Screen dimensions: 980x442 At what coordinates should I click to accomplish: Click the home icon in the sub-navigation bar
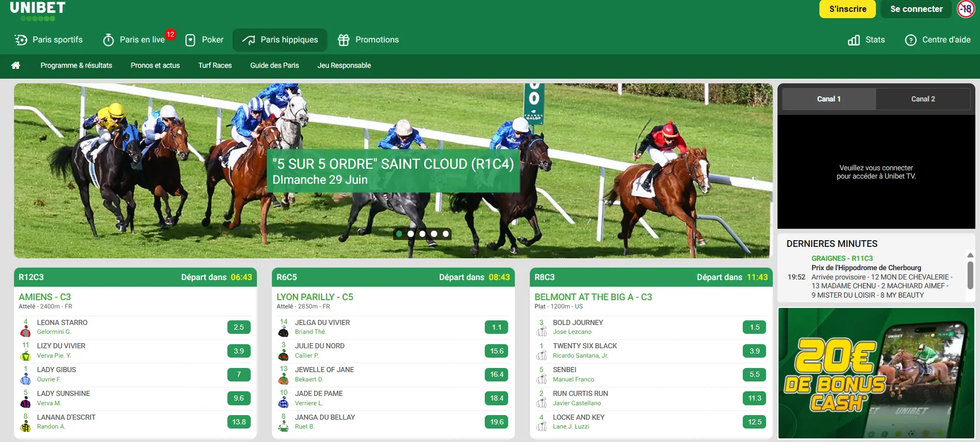click(16, 65)
